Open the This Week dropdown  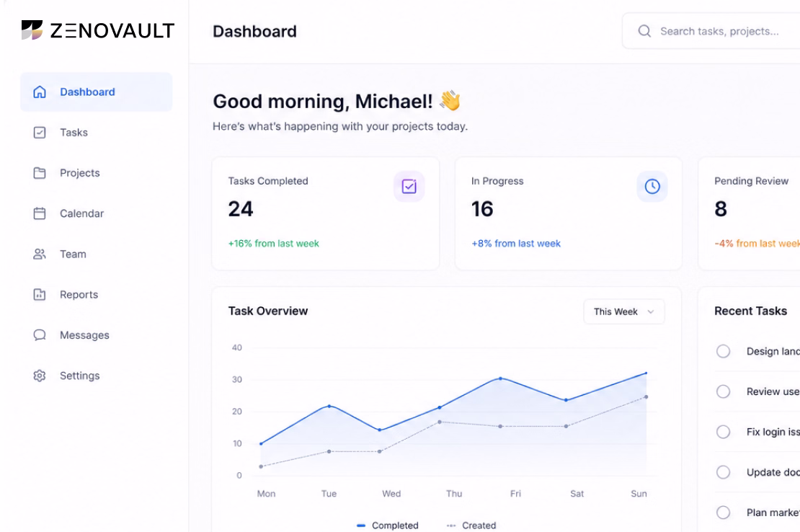(x=624, y=311)
